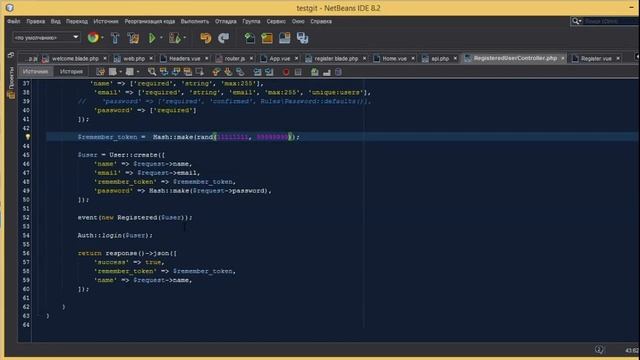The width and height of the screenshot is (640, 360).
Task: Click the notifications icon in the status bar
Action: [599, 349]
